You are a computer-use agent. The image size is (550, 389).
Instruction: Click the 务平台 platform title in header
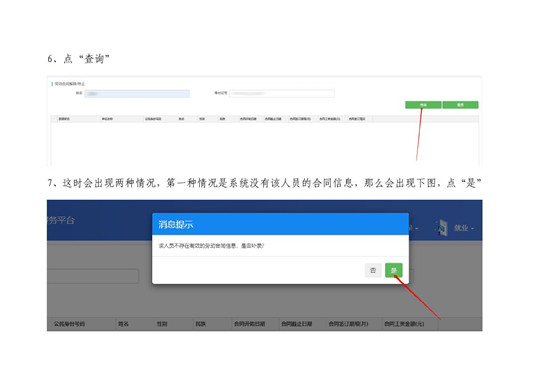(61, 220)
